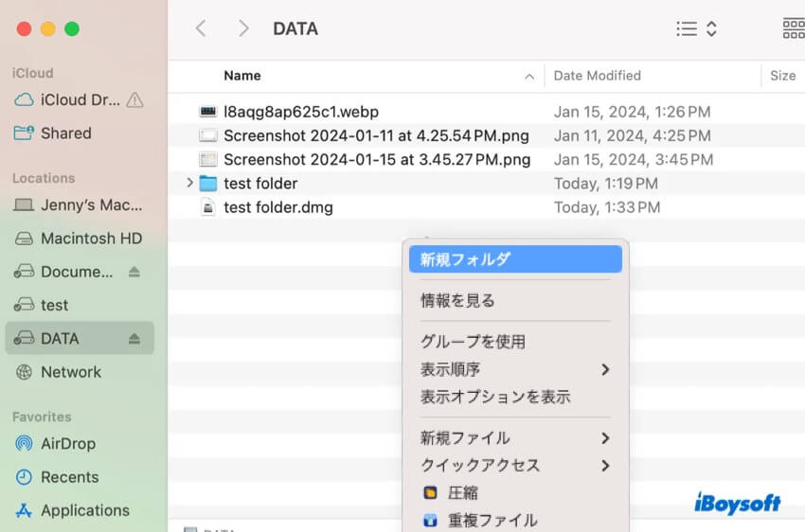Click the Shared folder icon
805x532 pixels.
pos(24,133)
